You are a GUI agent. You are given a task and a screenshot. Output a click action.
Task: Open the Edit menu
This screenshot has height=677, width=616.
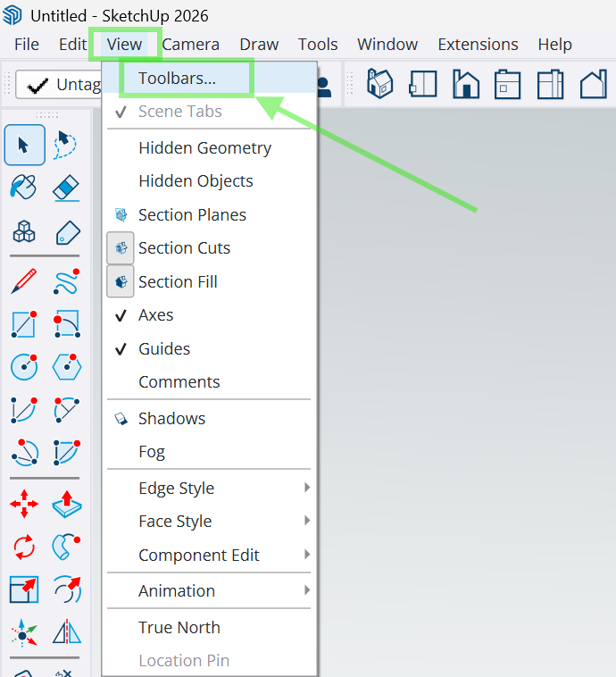(x=72, y=45)
